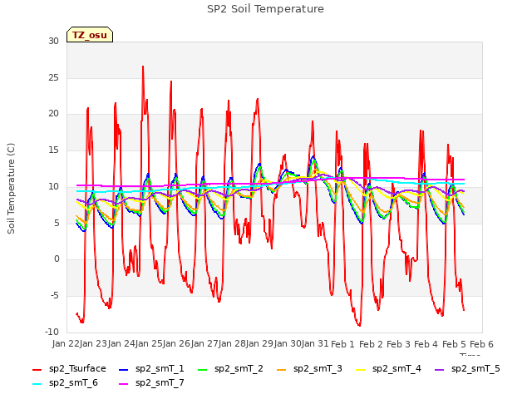Click the yellow sp2_smT_4 legend swatch

click(x=360, y=369)
